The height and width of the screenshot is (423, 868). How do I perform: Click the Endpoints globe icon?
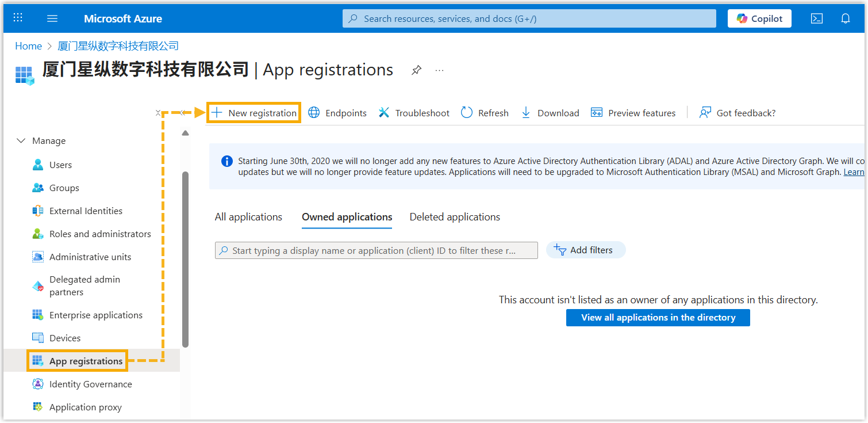314,113
